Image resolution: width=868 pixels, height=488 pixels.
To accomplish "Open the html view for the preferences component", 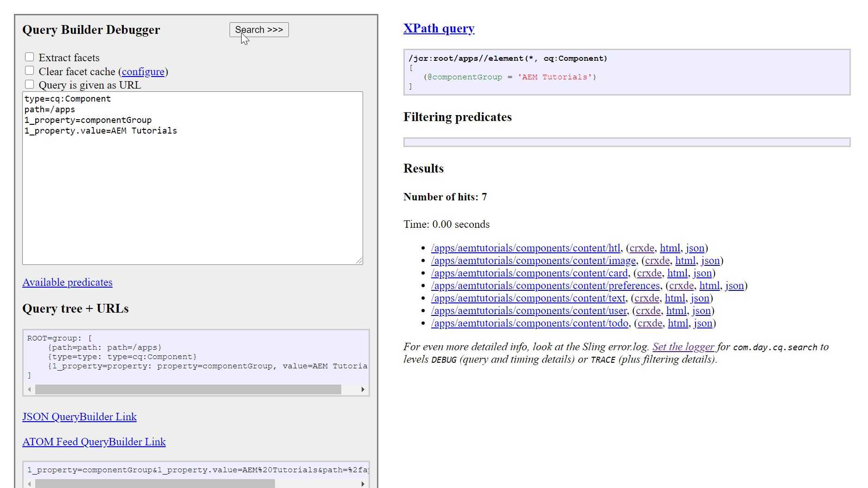I will coord(710,285).
